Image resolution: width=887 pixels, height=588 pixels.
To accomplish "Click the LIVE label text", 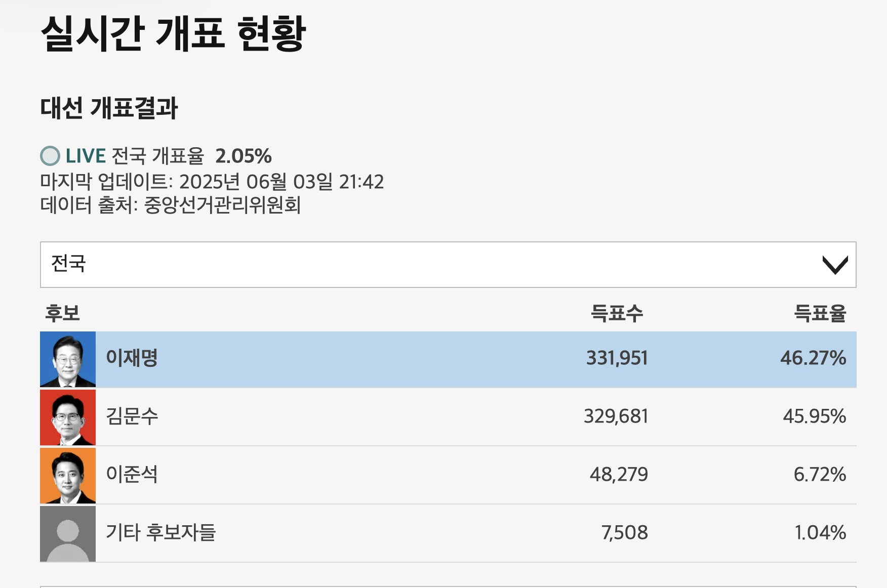I will coord(86,156).
